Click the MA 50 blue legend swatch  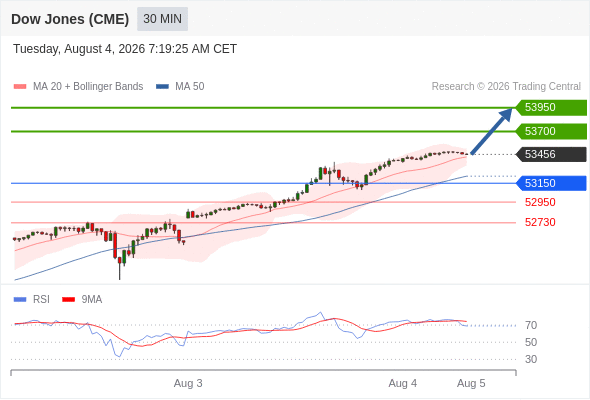[x=162, y=87]
